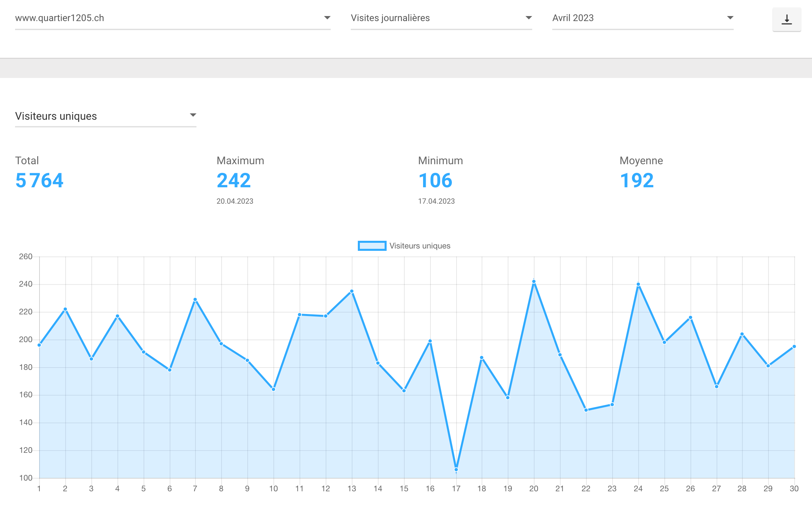The height and width of the screenshot is (507, 812).
Task: Select the data point for day 17
Action: pos(456,470)
